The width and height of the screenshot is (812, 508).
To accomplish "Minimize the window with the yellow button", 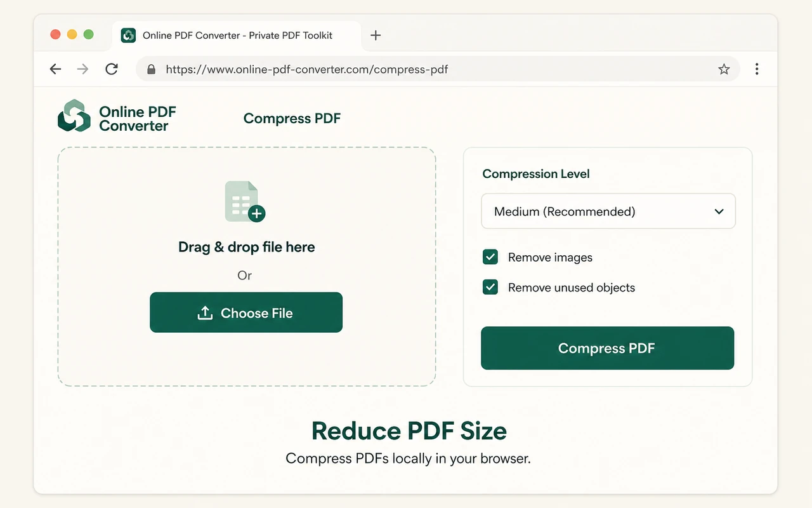I will [72, 34].
